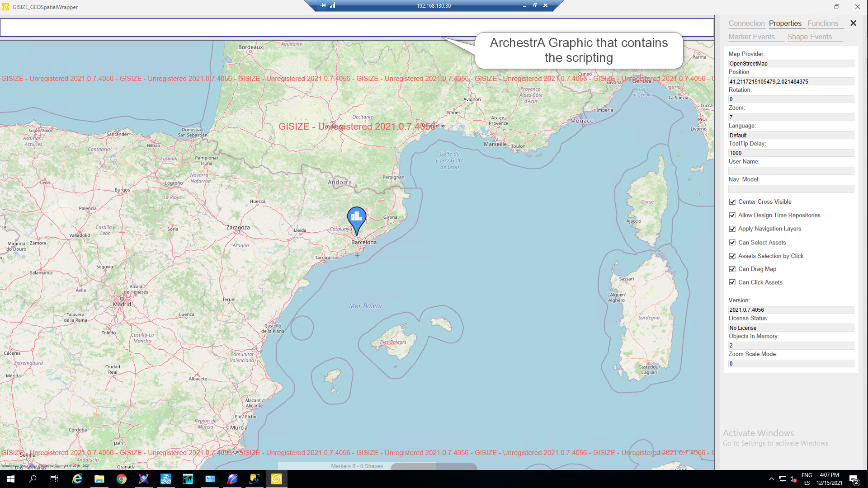Viewport: 868px width, 488px height.
Task: Open Google Chrome from the taskbar
Action: tap(121, 479)
